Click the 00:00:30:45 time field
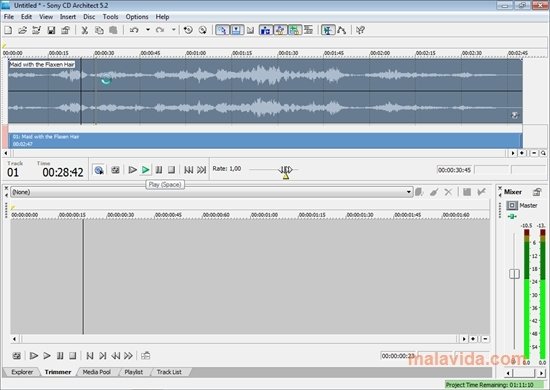The width and height of the screenshot is (550, 390). click(x=454, y=170)
